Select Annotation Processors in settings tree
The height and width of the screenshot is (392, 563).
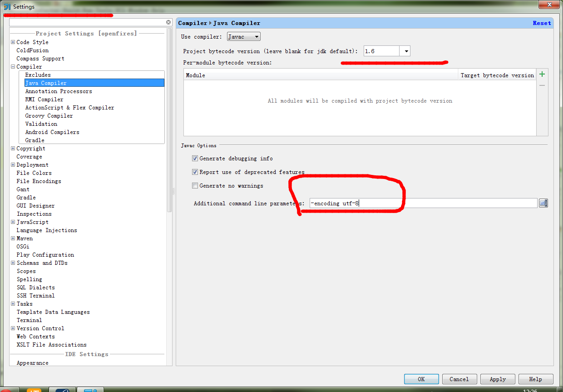[59, 91]
